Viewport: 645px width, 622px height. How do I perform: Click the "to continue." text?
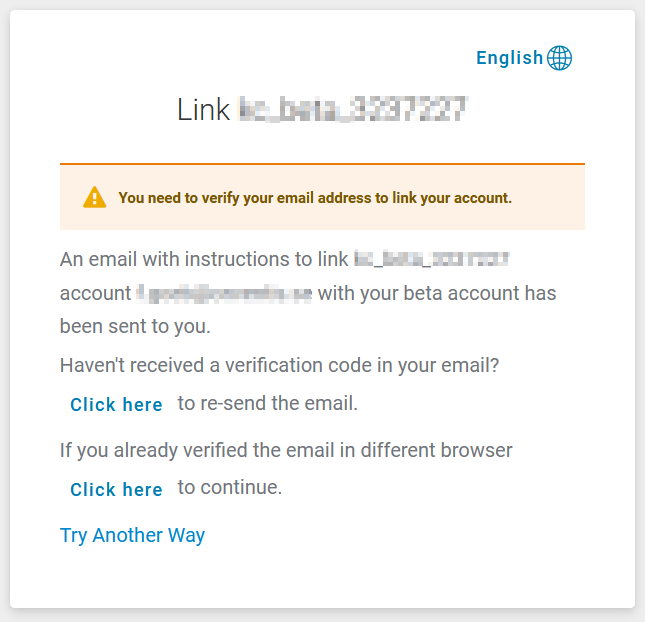pyautogui.click(x=230, y=488)
